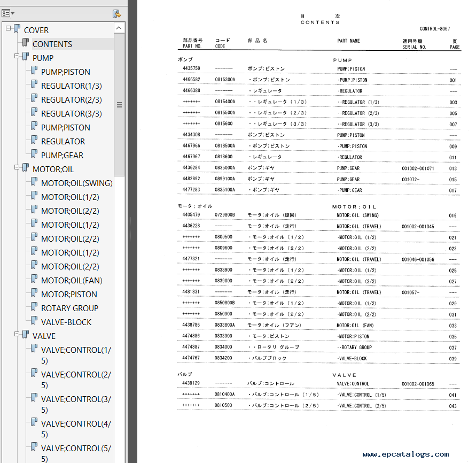Click the VALVE;CONTROL(4/5) bookmark icon
Image resolution: width=476 pixels, height=463 pixels.
34,422
